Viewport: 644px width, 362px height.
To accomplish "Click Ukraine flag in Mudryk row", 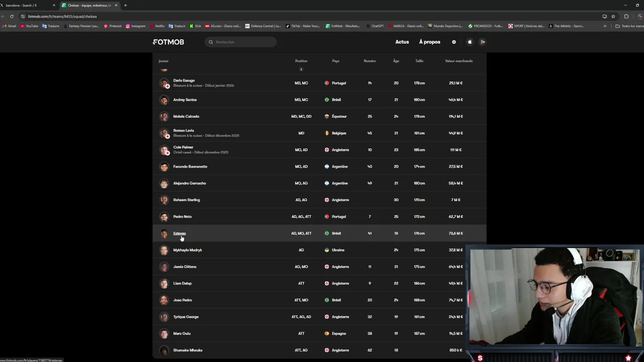I will coord(327,250).
